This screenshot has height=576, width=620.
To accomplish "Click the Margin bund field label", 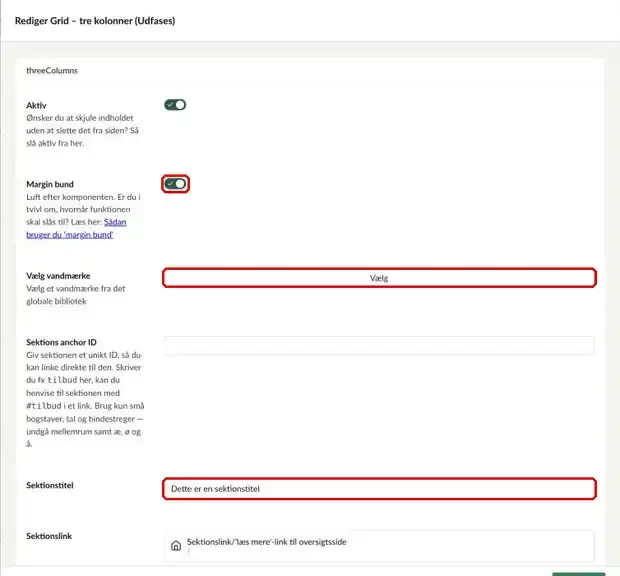I will (x=50, y=184).
